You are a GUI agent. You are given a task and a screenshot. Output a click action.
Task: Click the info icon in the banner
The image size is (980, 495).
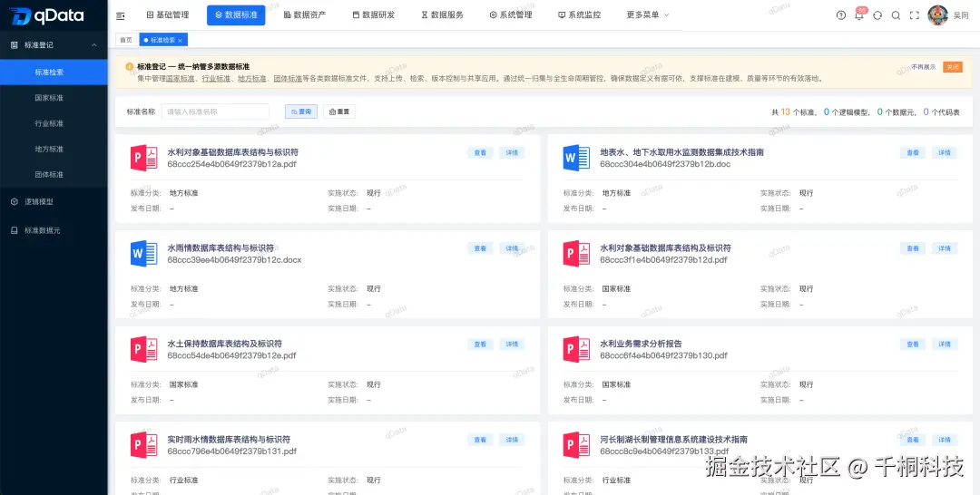pyautogui.click(x=130, y=66)
